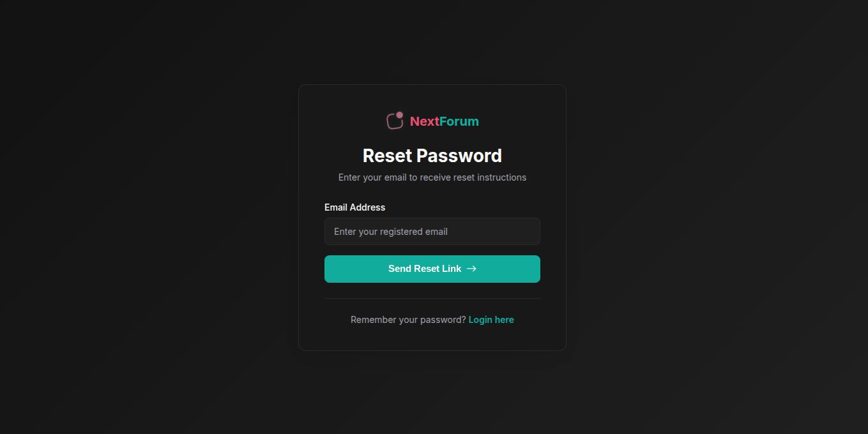
Task: Click the "Email Address" field label
Action: 354,207
